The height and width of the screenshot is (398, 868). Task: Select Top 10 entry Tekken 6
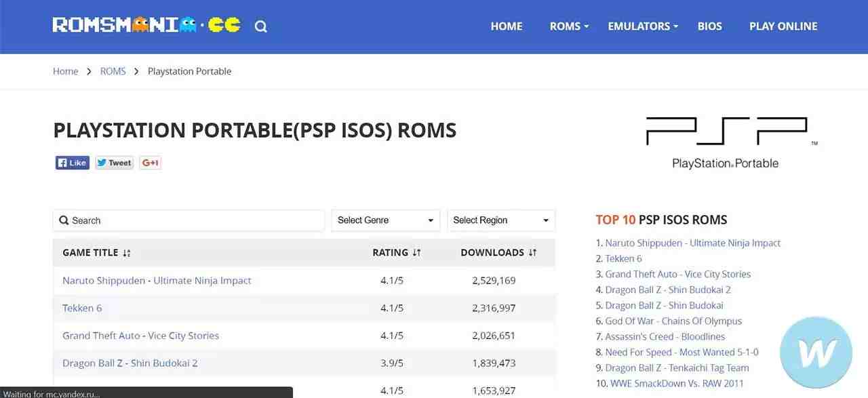(x=624, y=258)
